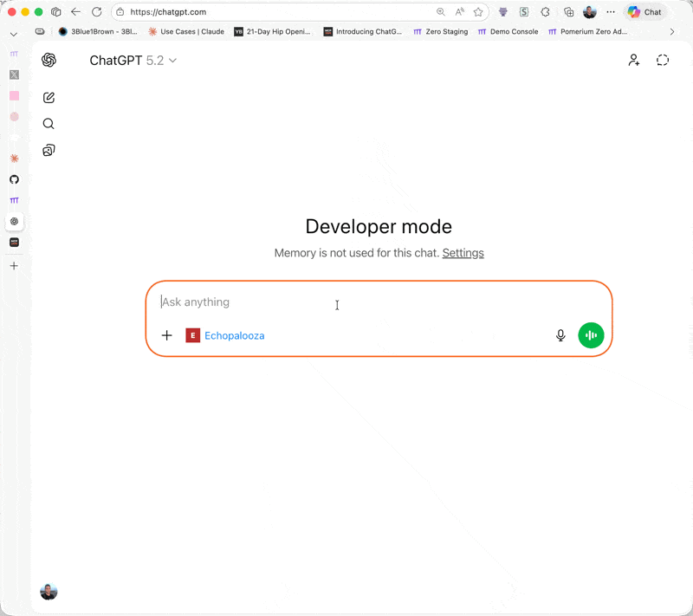Open the image library icon in sidebar

coord(49,149)
